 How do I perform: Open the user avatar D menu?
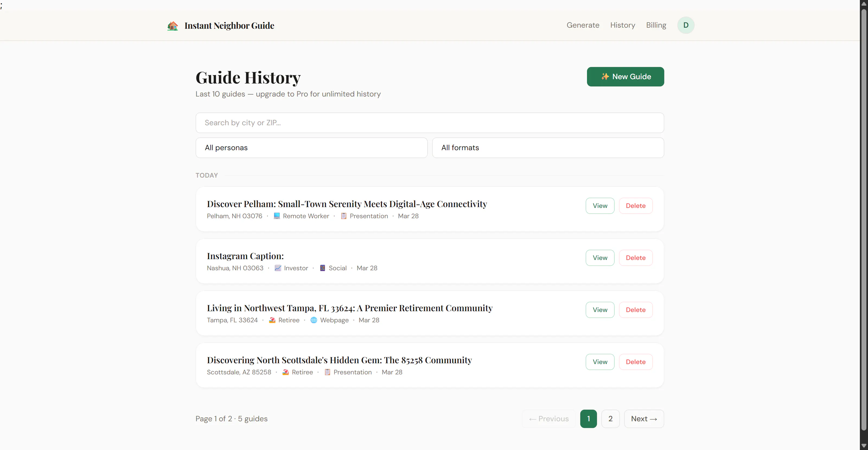(x=686, y=25)
